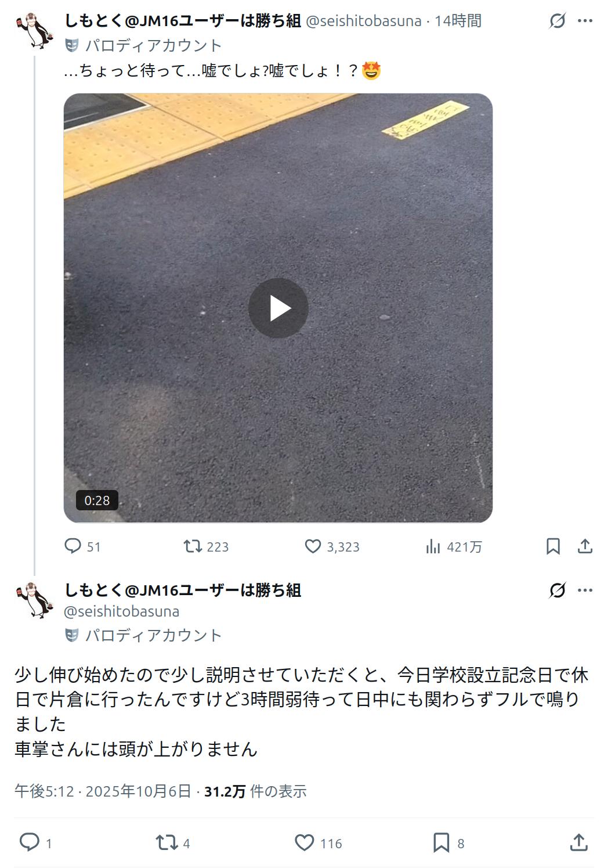The height and width of the screenshot is (868, 604).
Task: Play the 0:28 video
Action: [x=278, y=308]
